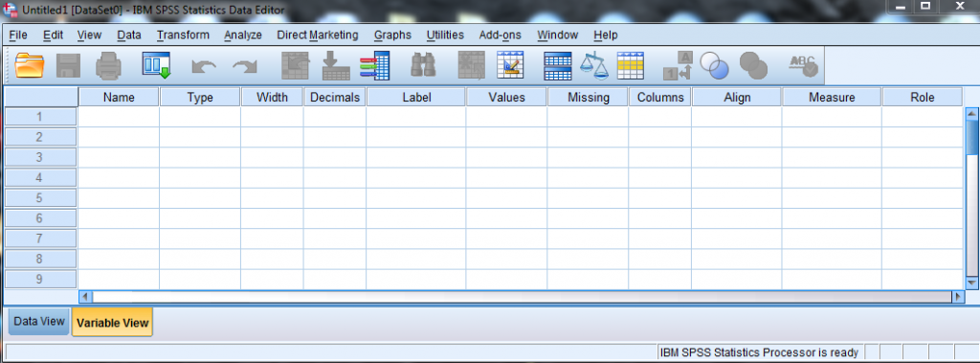Click the vertical scrollbar up arrow
The width and height of the screenshot is (980, 363).
(x=971, y=114)
